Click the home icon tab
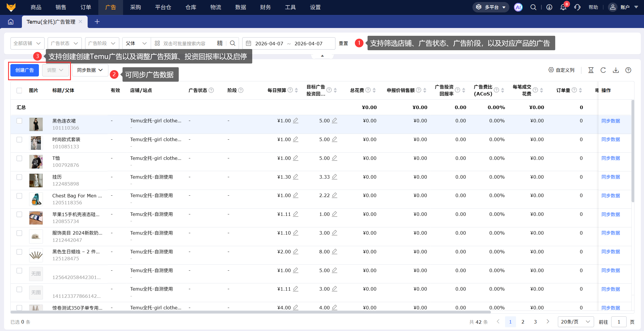Image resolution: width=644 pixels, height=331 pixels. [11, 22]
